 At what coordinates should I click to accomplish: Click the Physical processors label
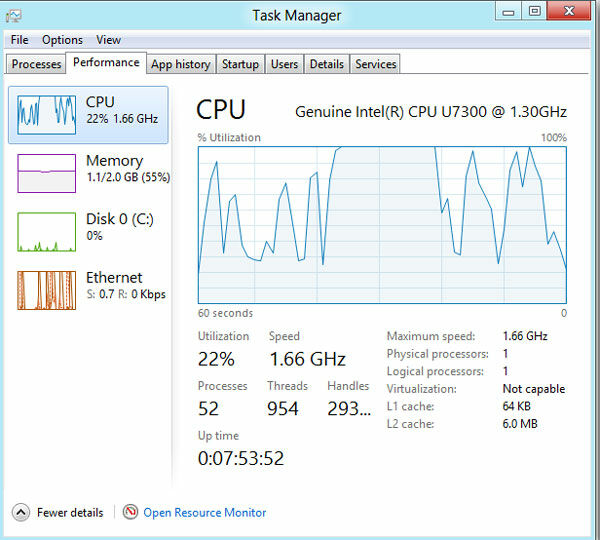click(x=438, y=354)
